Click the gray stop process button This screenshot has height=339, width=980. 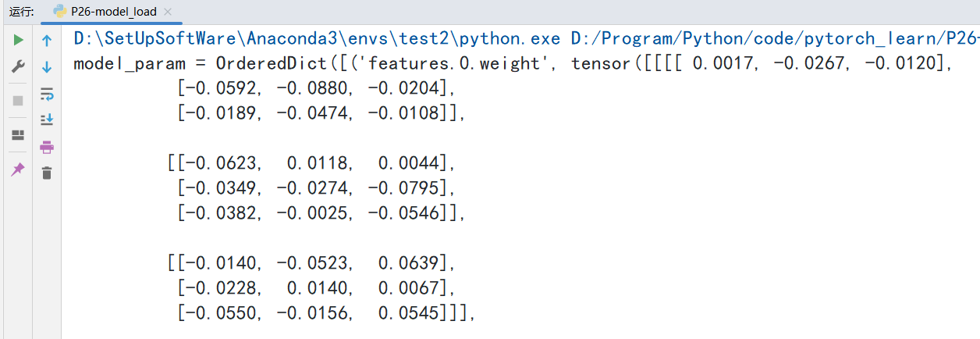click(x=18, y=101)
